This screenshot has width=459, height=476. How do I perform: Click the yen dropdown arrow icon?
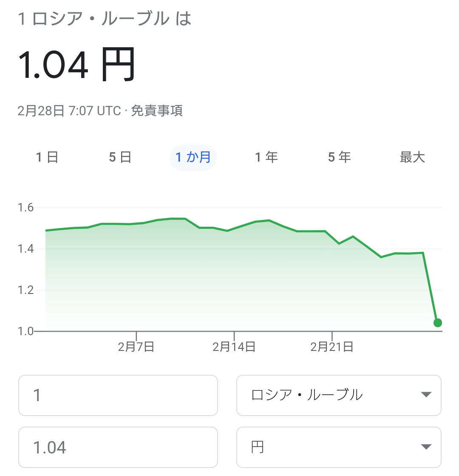point(426,447)
